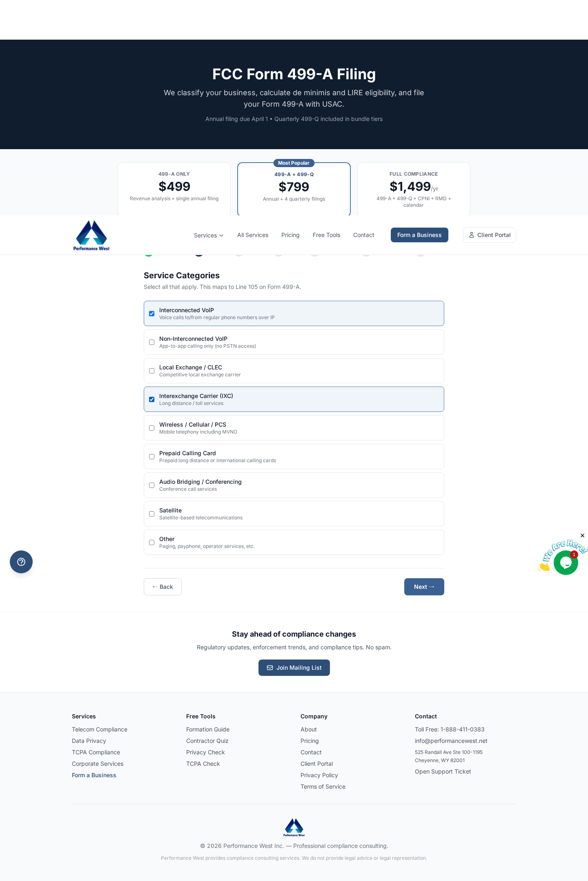Click the Join Mailing List envelope button
Screen dimensions: 588x881
[x=294, y=668]
